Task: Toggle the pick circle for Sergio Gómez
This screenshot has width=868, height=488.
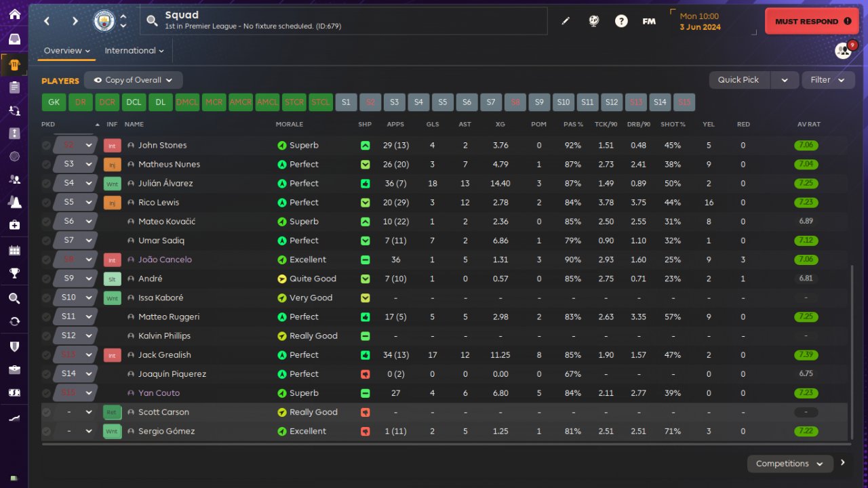Action: pyautogui.click(x=46, y=431)
